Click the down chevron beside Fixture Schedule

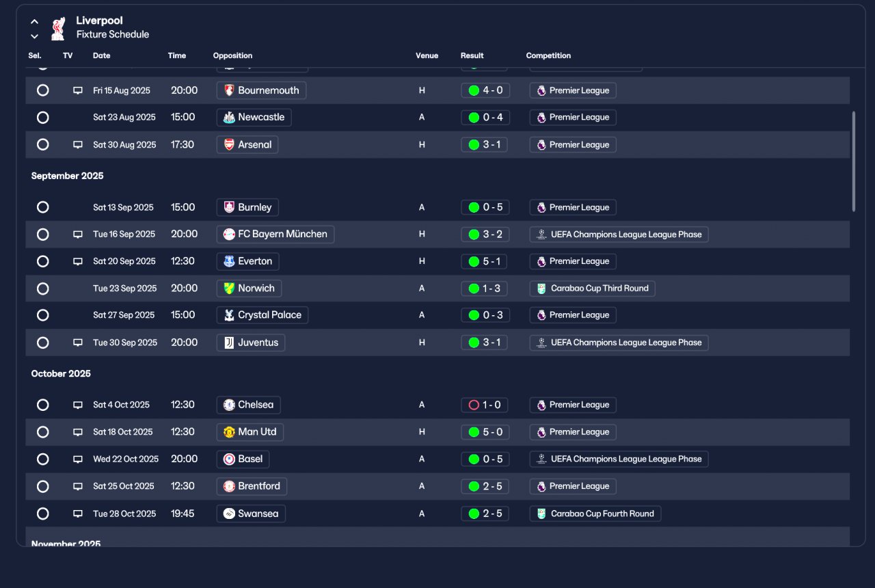(34, 36)
